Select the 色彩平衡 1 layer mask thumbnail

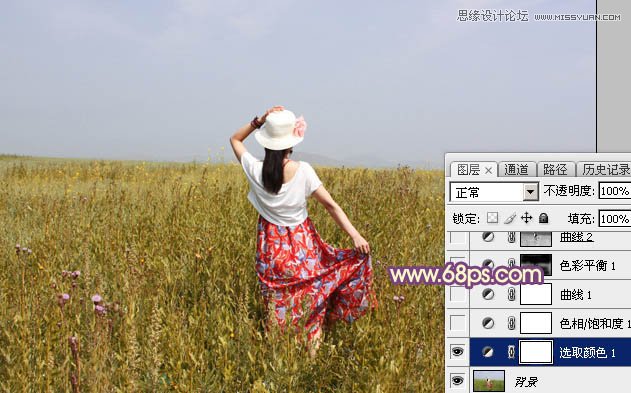(x=536, y=265)
